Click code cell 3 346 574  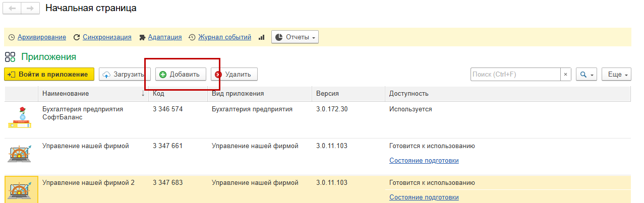167,109
